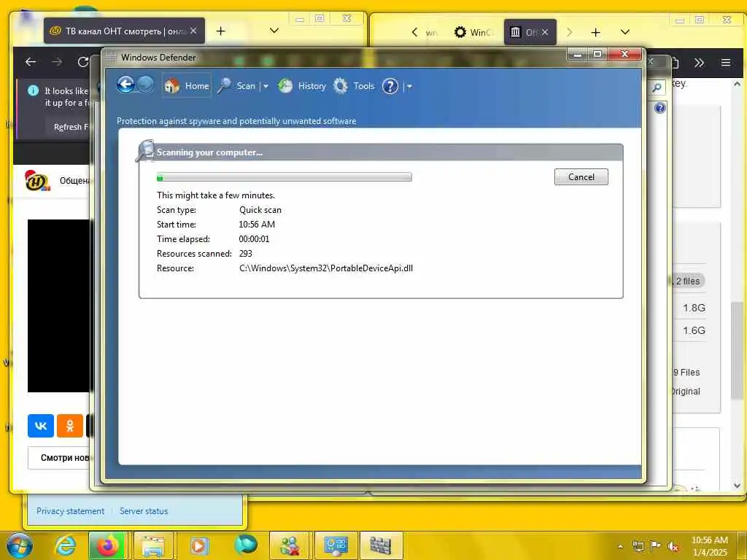Open a new tab in right Firefox window
This screenshot has height=560, width=747.
[x=595, y=32]
